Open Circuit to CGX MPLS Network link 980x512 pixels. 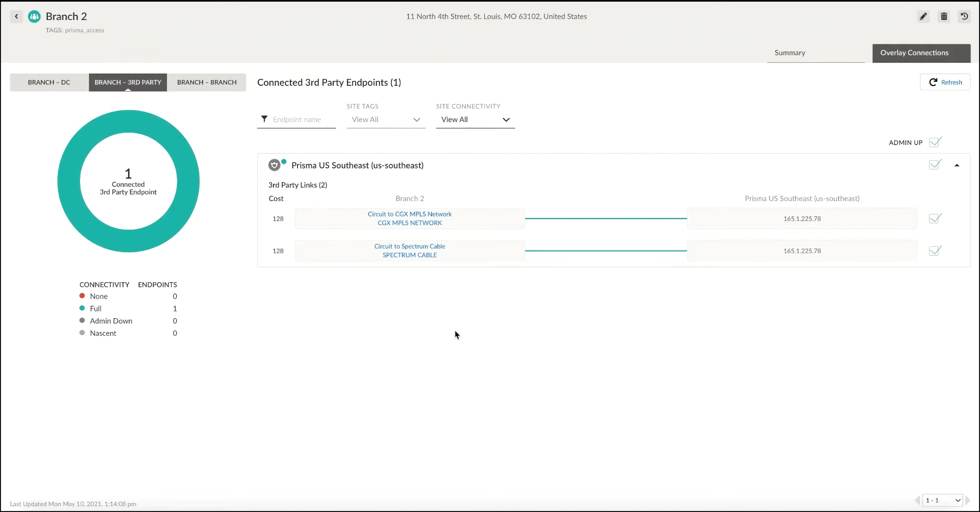410,214
